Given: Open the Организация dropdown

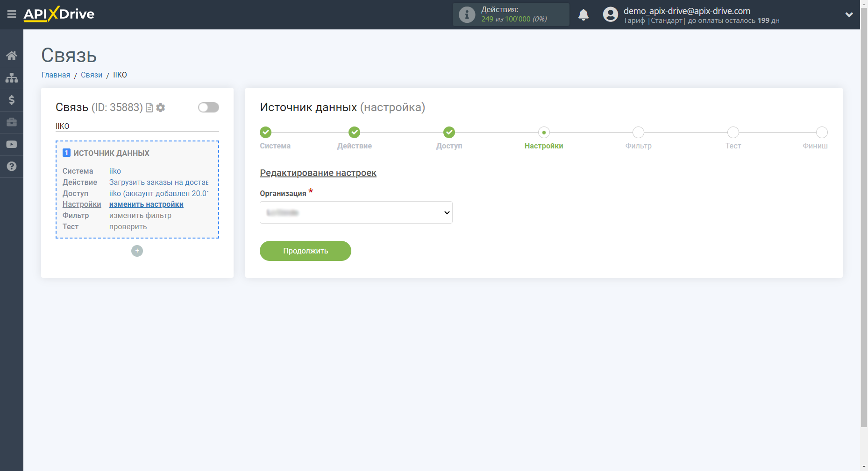Looking at the screenshot, I should [x=356, y=212].
